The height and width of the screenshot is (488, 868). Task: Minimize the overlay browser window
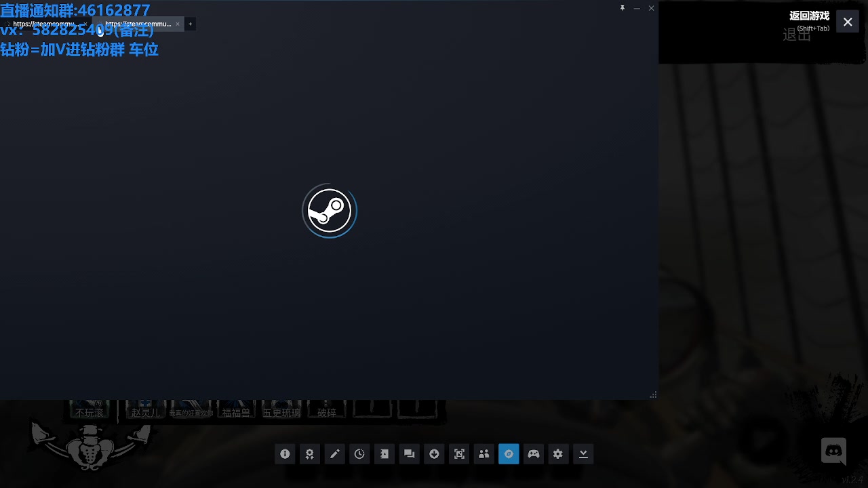[637, 8]
